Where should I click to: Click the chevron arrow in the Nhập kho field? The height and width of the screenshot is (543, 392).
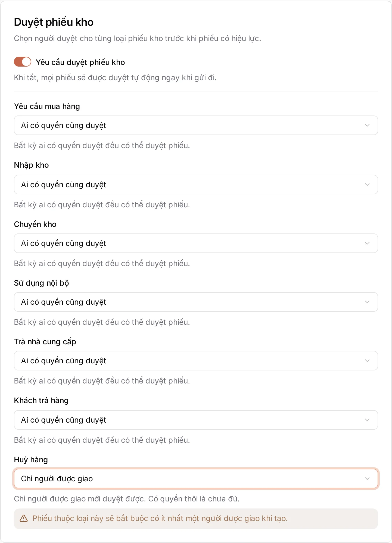[367, 185]
